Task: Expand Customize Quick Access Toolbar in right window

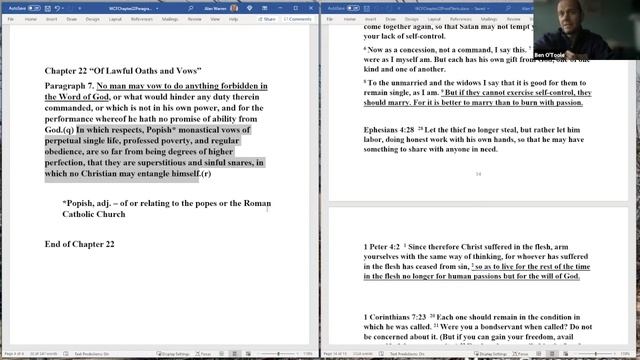Action: point(399,8)
